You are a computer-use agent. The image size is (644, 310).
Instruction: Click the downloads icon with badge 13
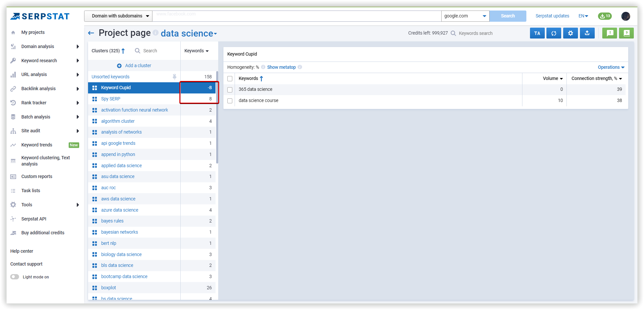tap(605, 16)
